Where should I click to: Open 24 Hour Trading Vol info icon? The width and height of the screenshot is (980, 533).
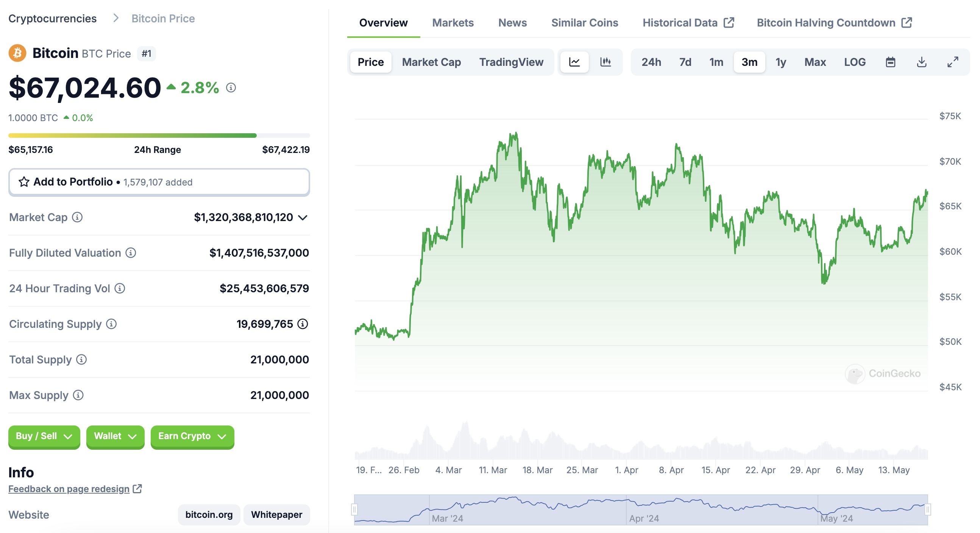120,288
